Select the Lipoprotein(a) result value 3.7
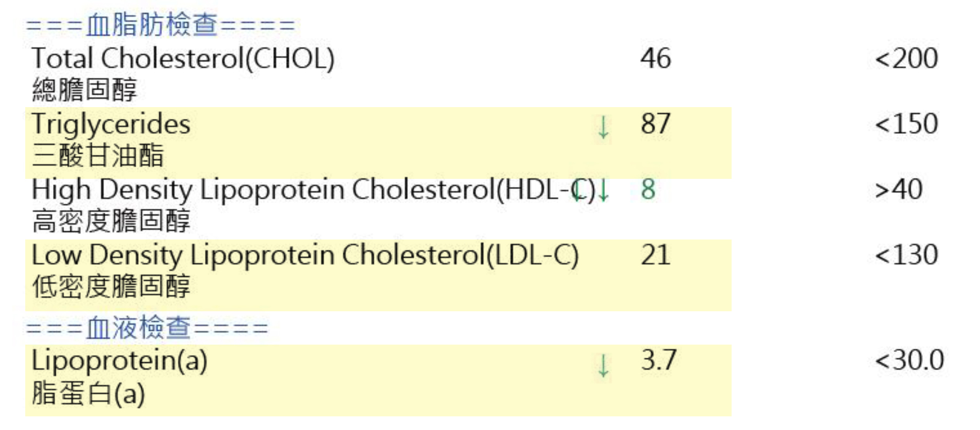The image size is (980, 430). coord(658,360)
